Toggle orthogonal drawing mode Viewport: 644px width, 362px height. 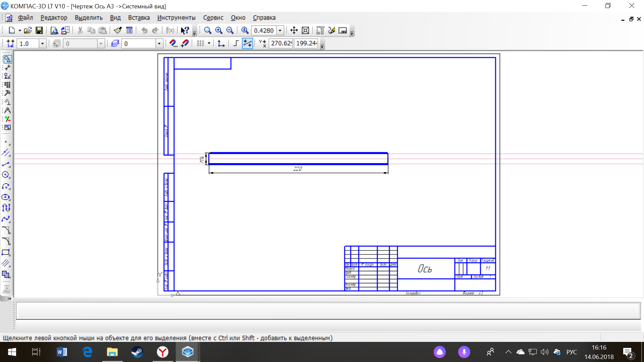pyautogui.click(x=236, y=43)
